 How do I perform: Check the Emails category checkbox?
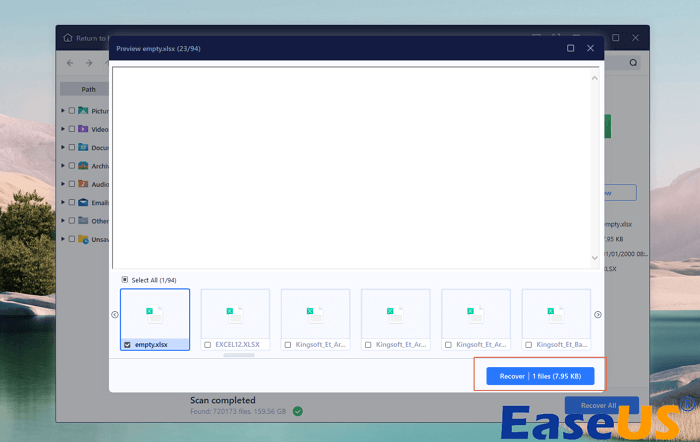point(72,202)
